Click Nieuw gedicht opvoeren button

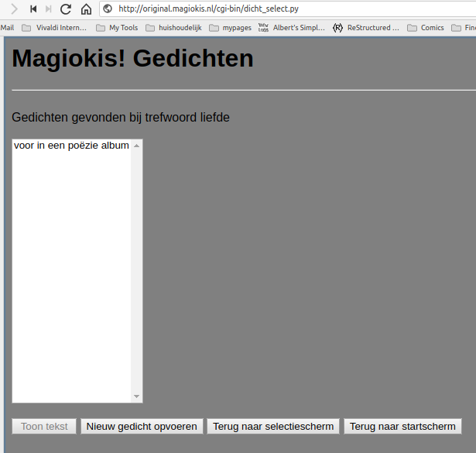[142, 426]
